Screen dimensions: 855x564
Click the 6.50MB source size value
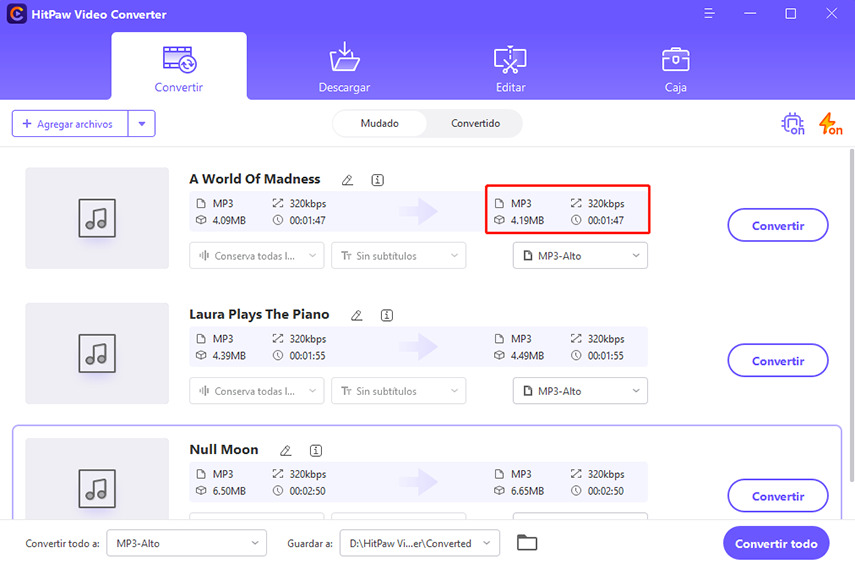click(229, 491)
